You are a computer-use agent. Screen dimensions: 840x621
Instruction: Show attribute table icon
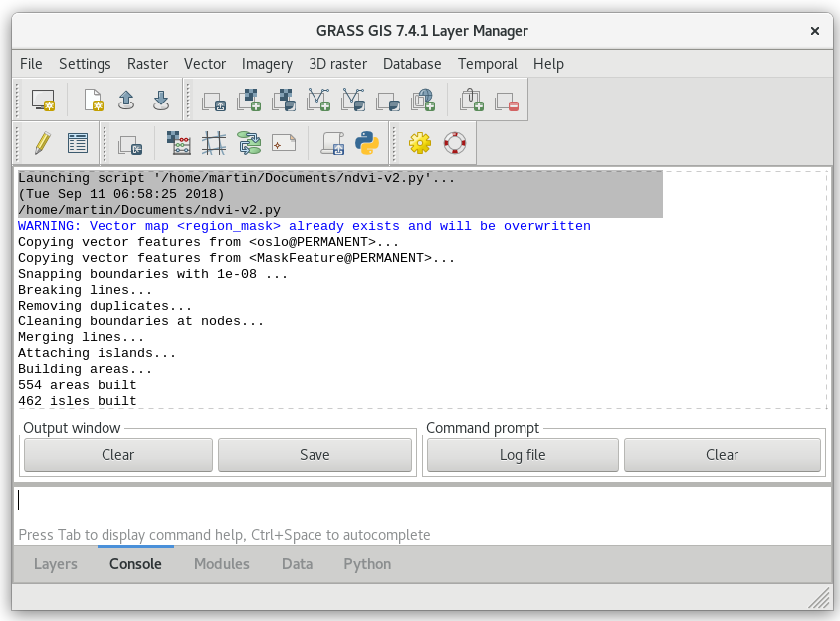coord(78,143)
